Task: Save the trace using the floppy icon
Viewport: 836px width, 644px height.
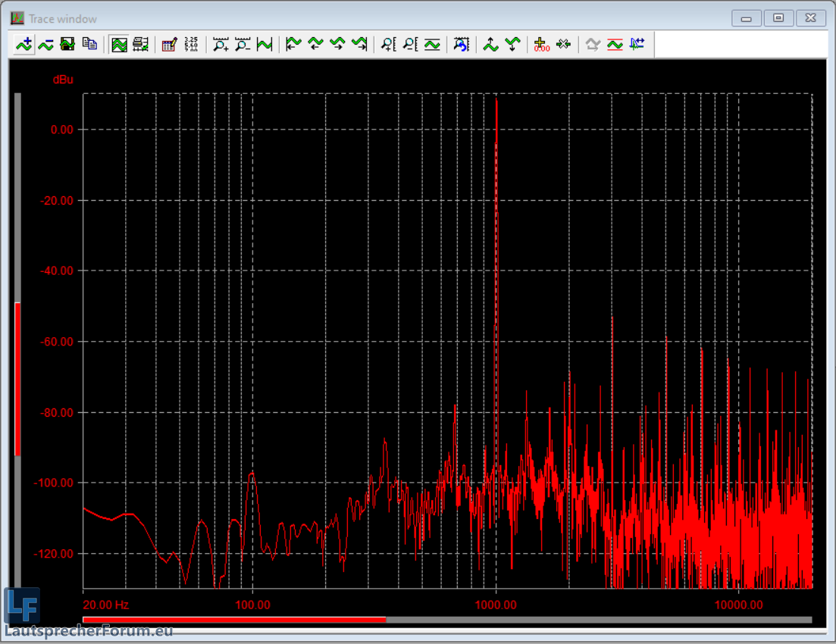Action: pyautogui.click(x=67, y=45)
